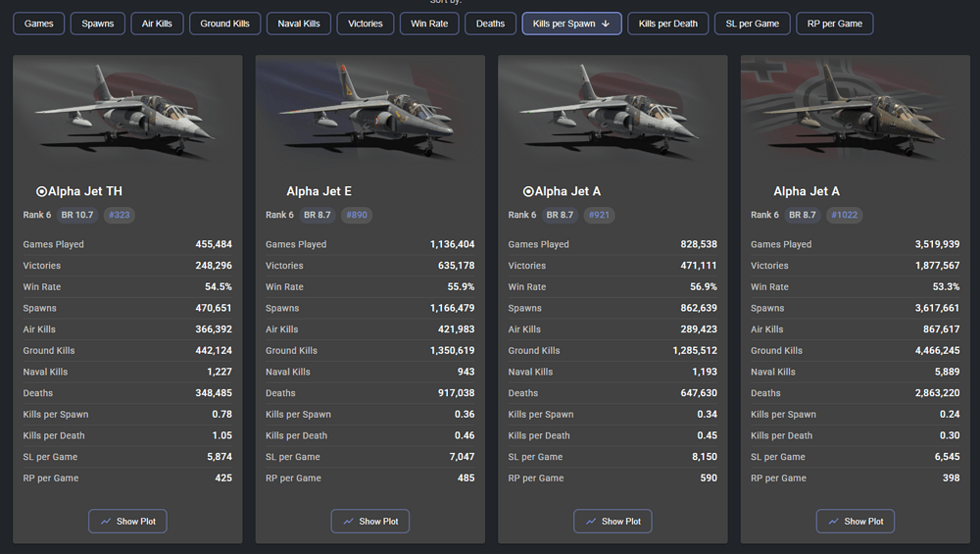
Task: Click the chart icon on Alpha Jet E's Show Plot
Action: 348,522
